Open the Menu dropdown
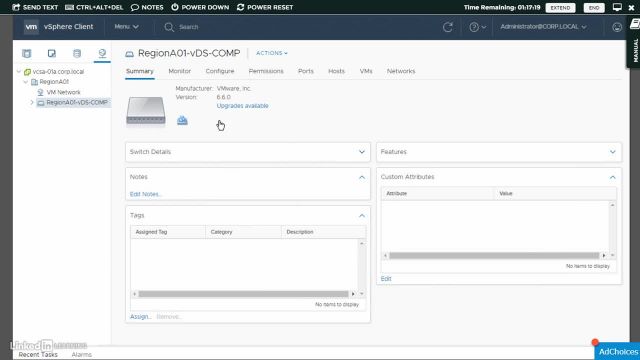 point(126,27)
